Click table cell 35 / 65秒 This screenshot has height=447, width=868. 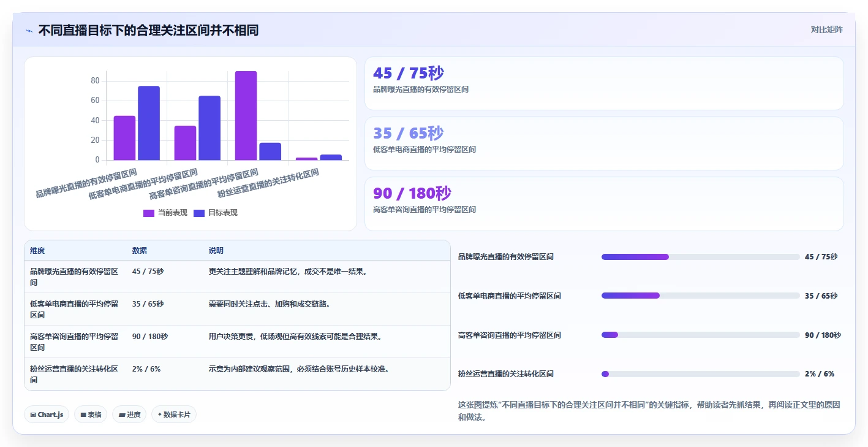[148, 304]
